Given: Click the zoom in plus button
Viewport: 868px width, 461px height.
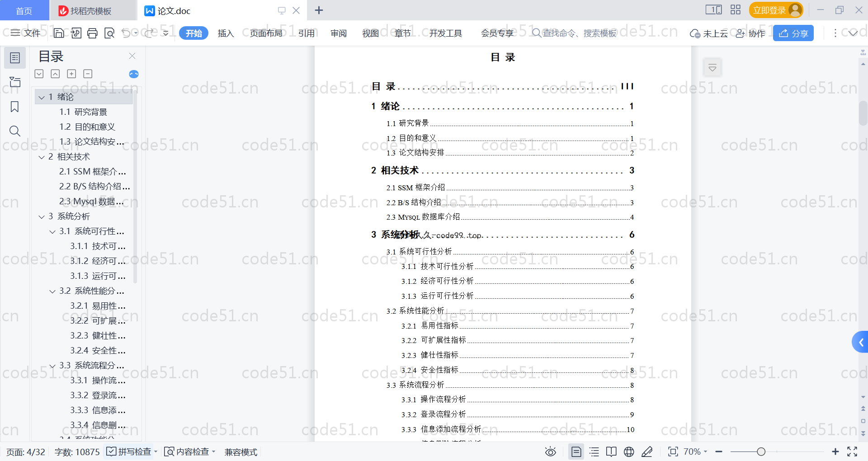Looking at the screenshot, I should pyautogui.click(x=835, y=452).
